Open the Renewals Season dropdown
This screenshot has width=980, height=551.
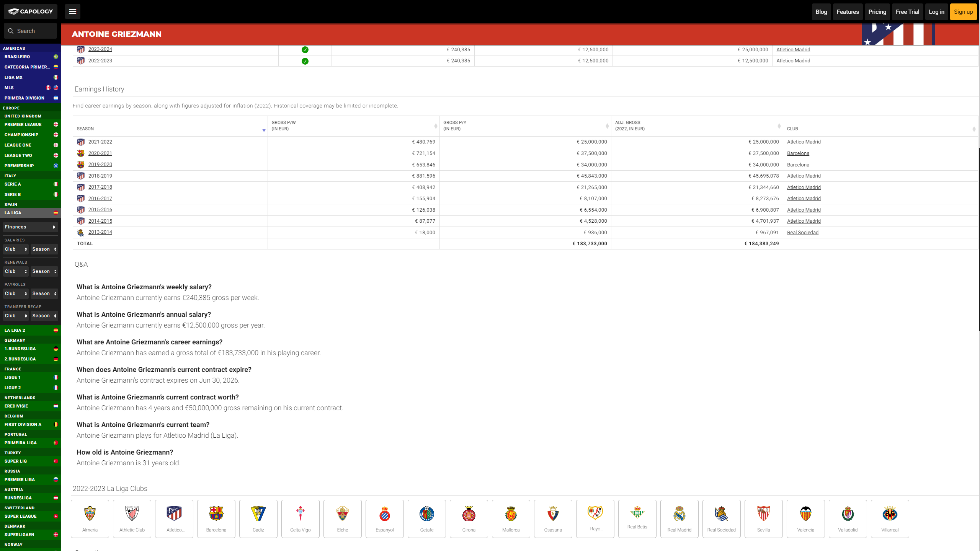pyautogui.click(x=44, y=271)
